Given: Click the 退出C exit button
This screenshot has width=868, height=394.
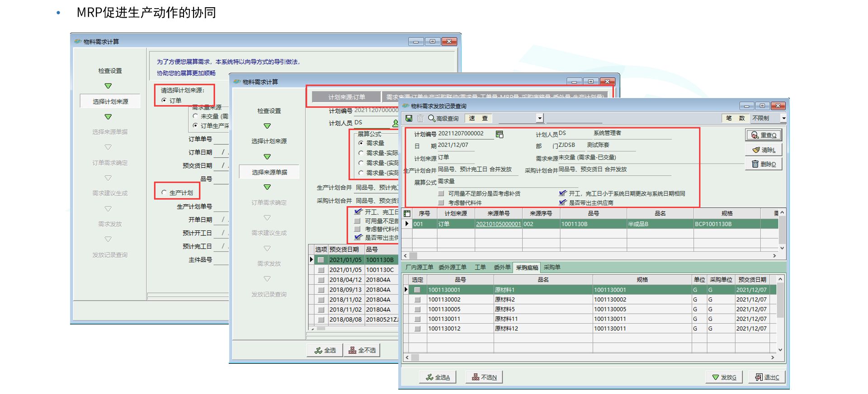Looking at the screenshot, I should (767, 377).
